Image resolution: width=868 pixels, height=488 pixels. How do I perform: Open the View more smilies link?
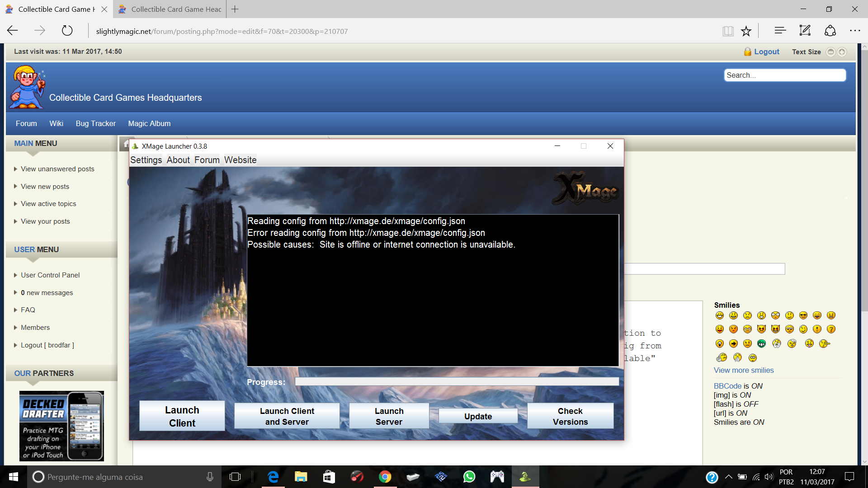pyautogui.click(x=744, y=370)
